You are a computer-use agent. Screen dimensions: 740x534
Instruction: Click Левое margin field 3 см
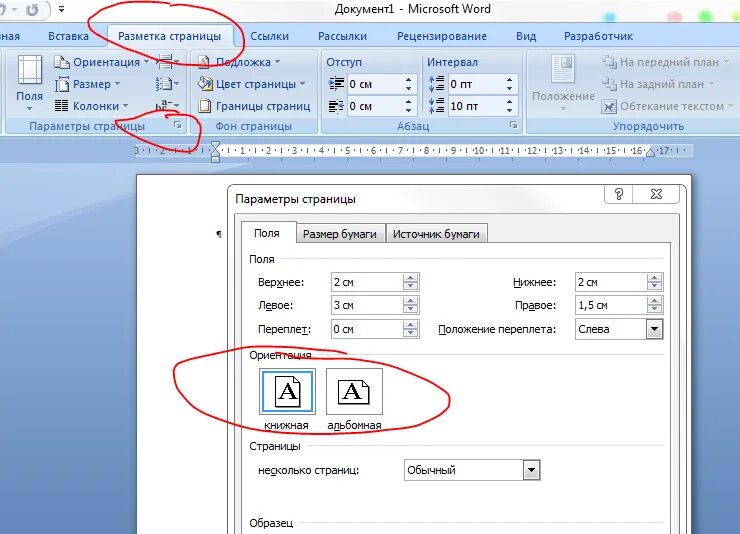[x=367, y=305]
